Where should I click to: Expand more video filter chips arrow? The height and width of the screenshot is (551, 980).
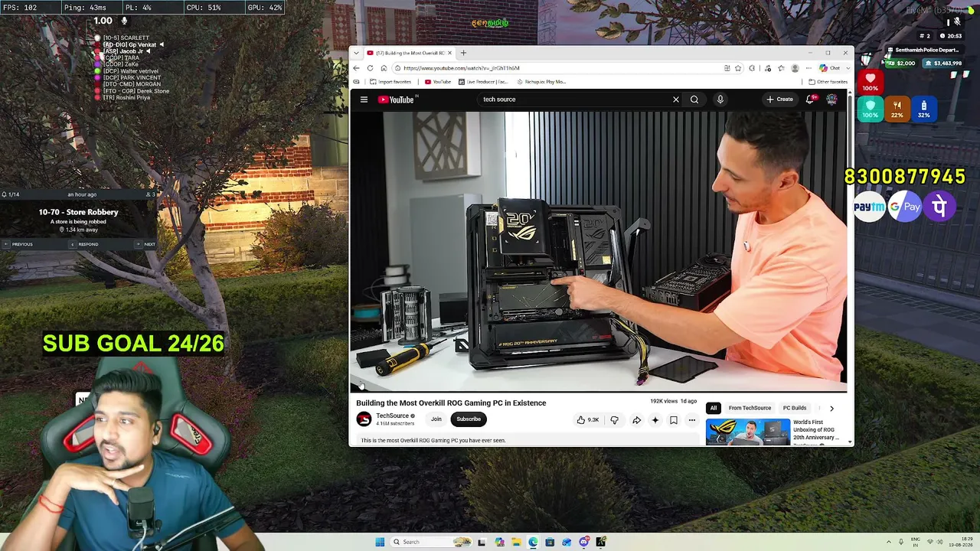pyautogui.click(x=831, y=408)
